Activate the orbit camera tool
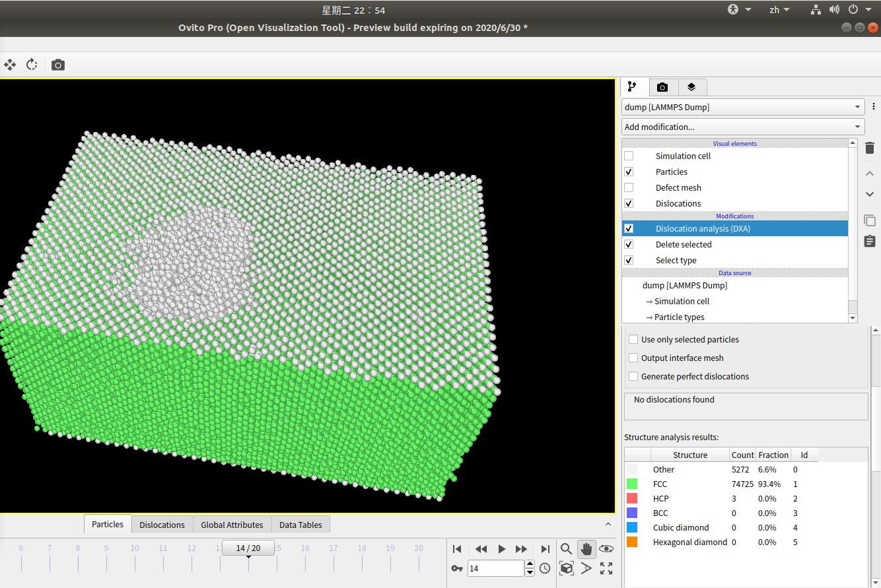 [x=606, y=548]
